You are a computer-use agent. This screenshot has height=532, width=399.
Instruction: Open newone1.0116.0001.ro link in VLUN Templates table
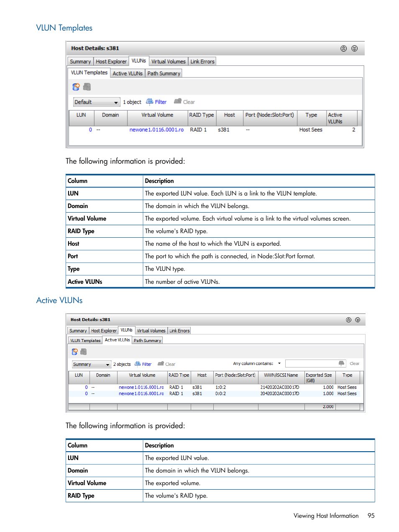[156, 130]
